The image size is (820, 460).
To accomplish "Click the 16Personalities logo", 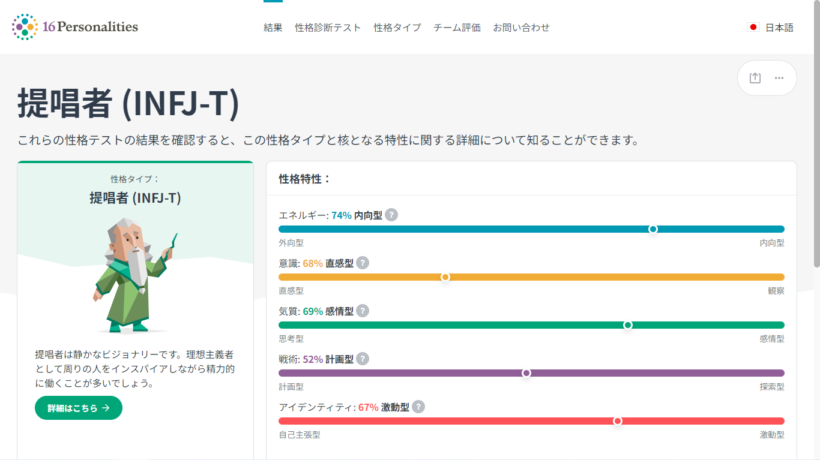I will [x=76, y=27].
